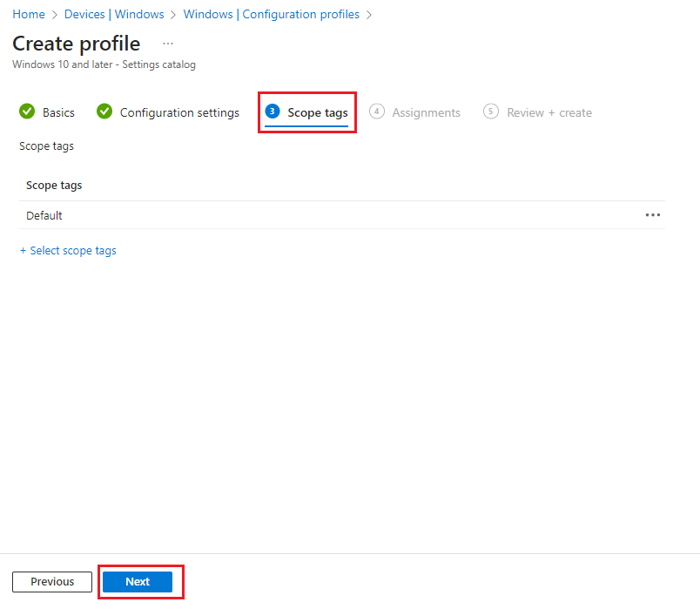Open the Configuration settings tab
The image size is (700, 609).
coord(178,112)
